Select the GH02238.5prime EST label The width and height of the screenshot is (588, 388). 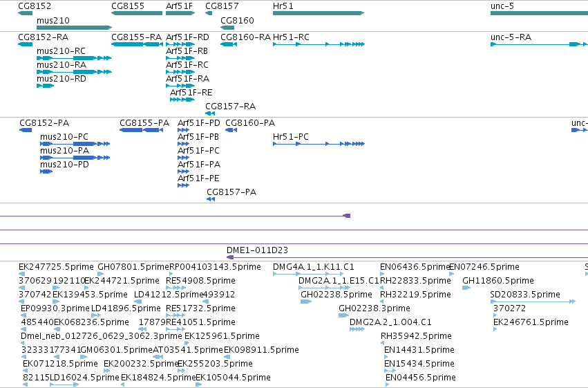(x=336, y=295)
